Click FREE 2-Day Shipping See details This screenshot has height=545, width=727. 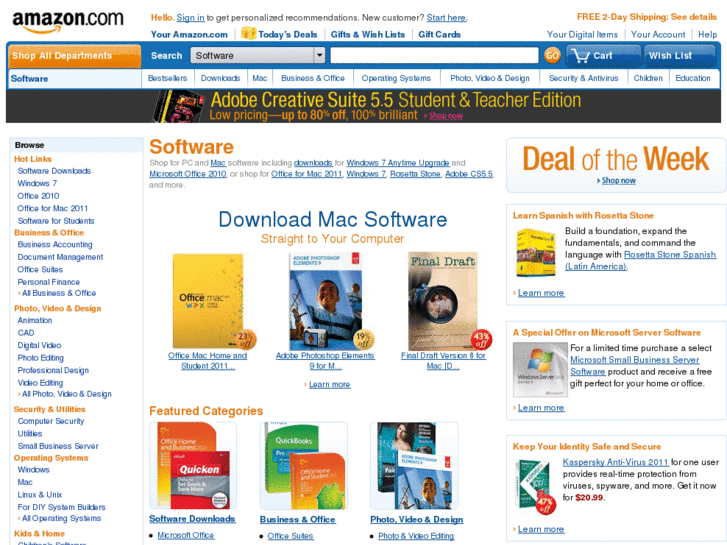(647, 17)
